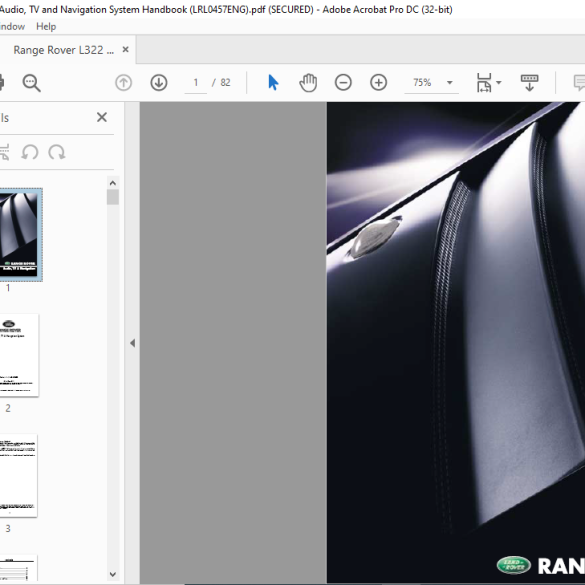
Task: Close the Range Rover L322 tab
Action: point(126,49)
